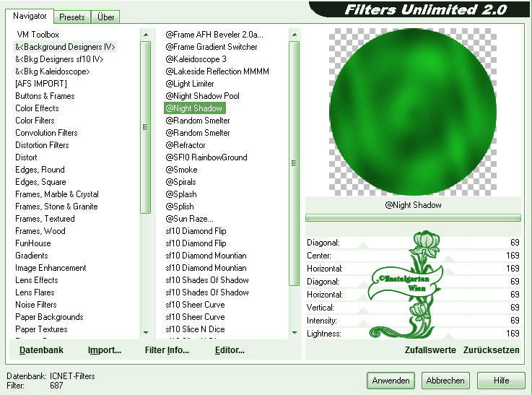The height and width of the screenshot is (395, 532).
Task: Click the filter list scrollbar thumb
Action: click(295, 163)
